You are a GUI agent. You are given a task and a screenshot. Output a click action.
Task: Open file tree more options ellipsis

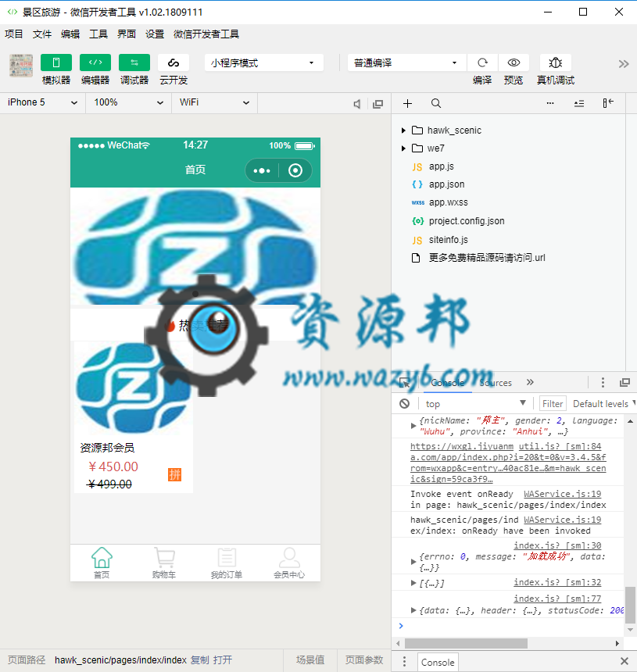(x=550, y=103)
